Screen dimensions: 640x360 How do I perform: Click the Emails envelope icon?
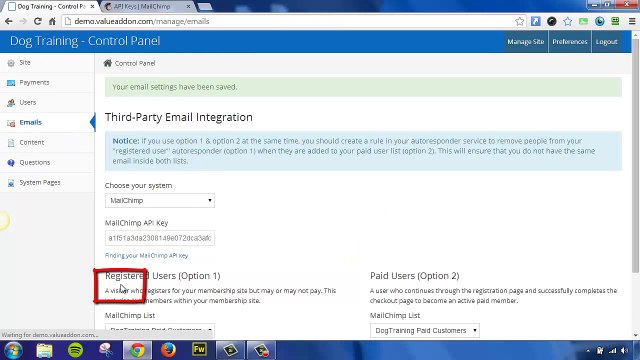pos(11,123)
